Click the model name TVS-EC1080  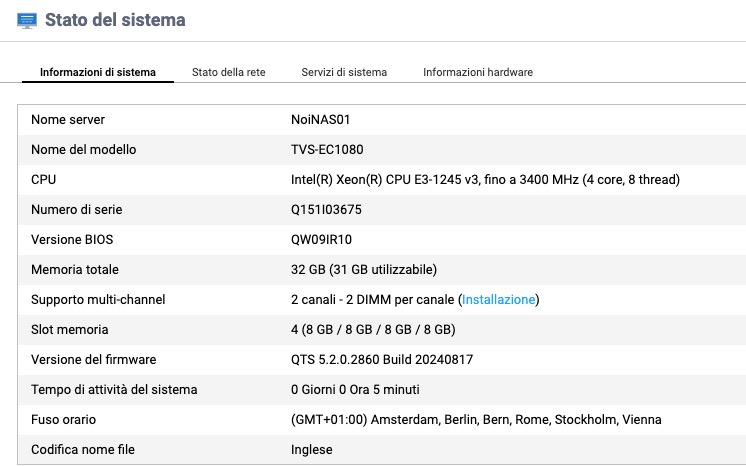tap(327, 150)
